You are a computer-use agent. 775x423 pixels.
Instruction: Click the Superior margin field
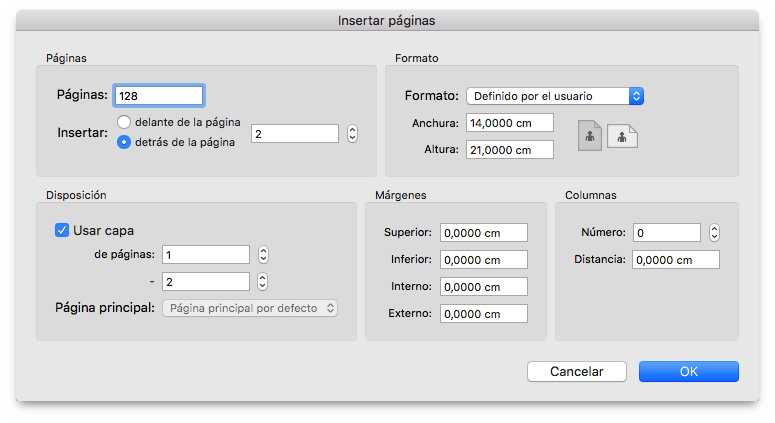point(484,233)
